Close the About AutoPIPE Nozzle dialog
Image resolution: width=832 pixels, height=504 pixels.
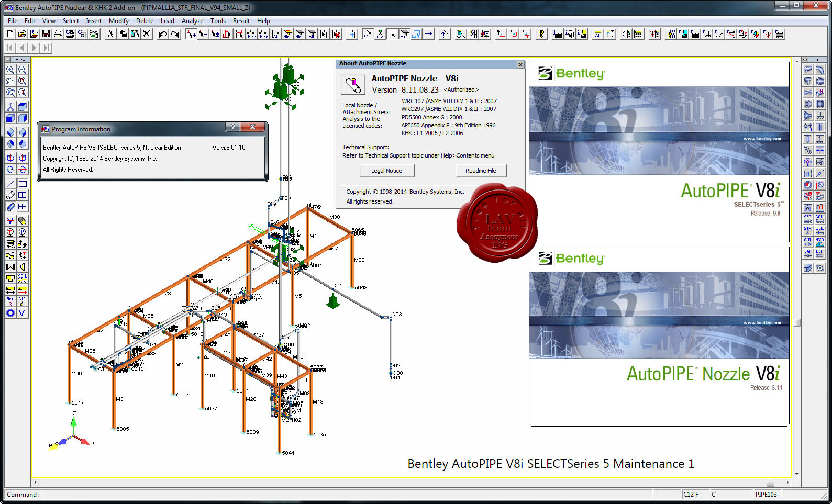pos(520,64)
